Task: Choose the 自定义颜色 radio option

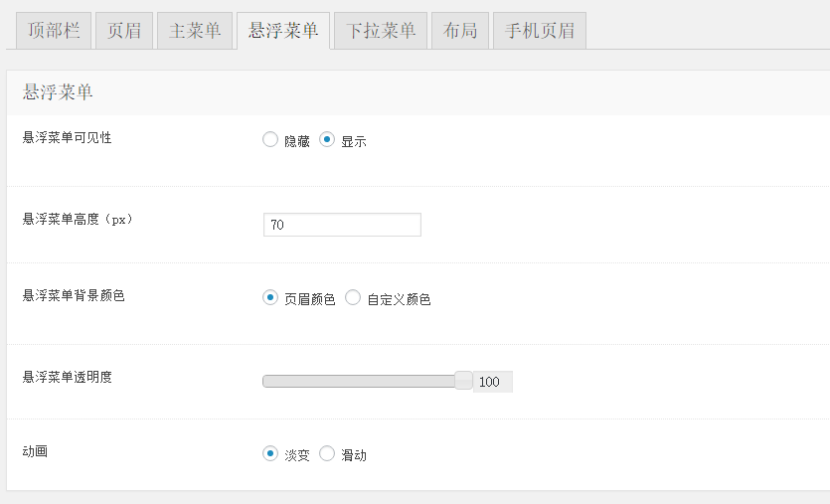Action: point(353,297)
